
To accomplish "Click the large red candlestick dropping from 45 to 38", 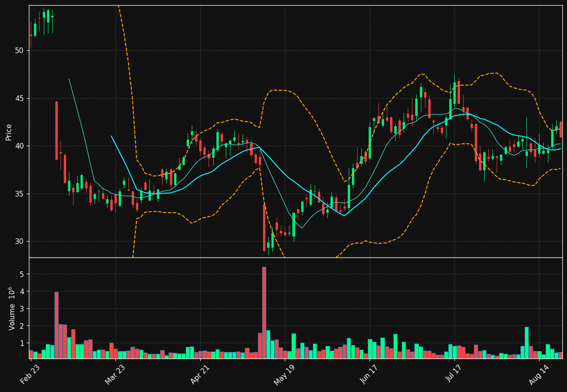I will (x=56, y=130).
